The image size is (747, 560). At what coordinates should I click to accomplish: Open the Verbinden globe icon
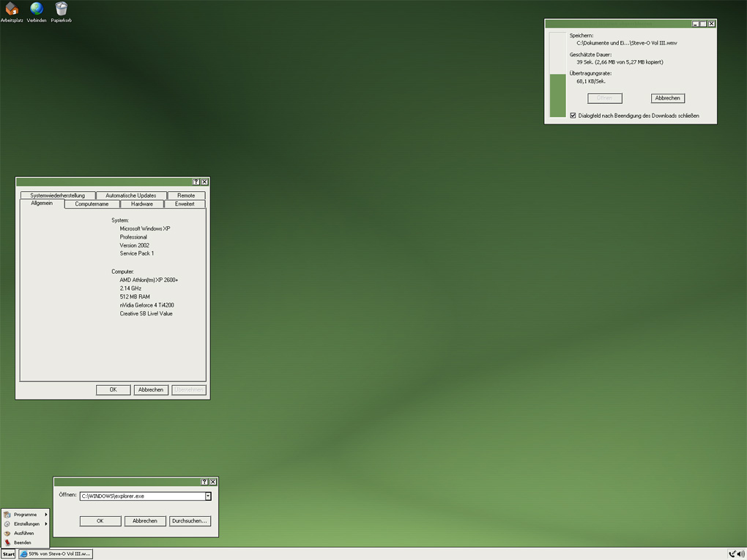(37, 10)
